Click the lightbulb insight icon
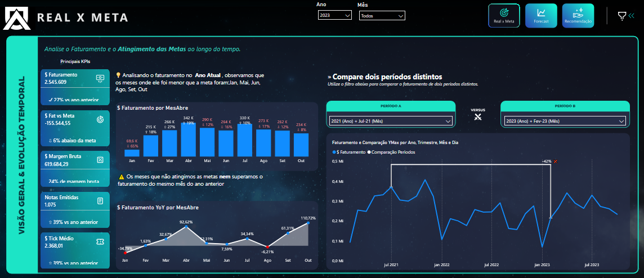 click(118, 75)
